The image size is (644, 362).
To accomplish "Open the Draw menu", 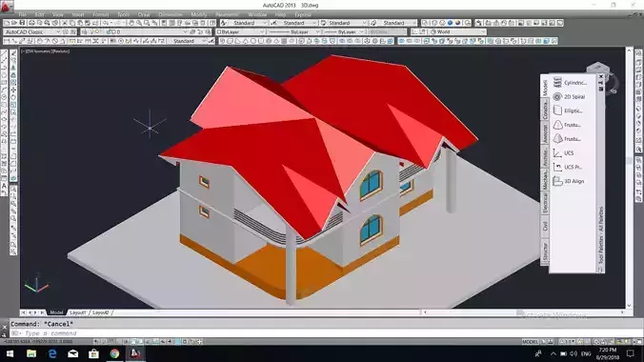I will (x=144, y=14).
